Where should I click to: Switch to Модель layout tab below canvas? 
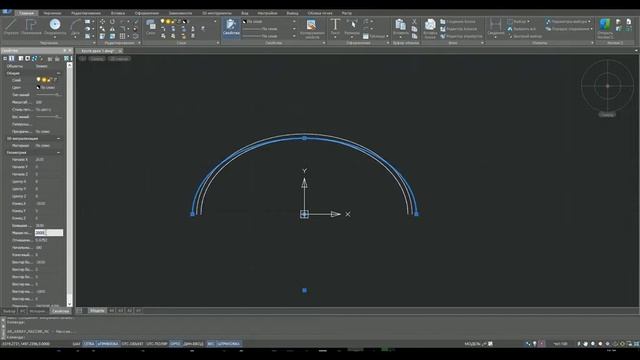(x=97, y=311)
